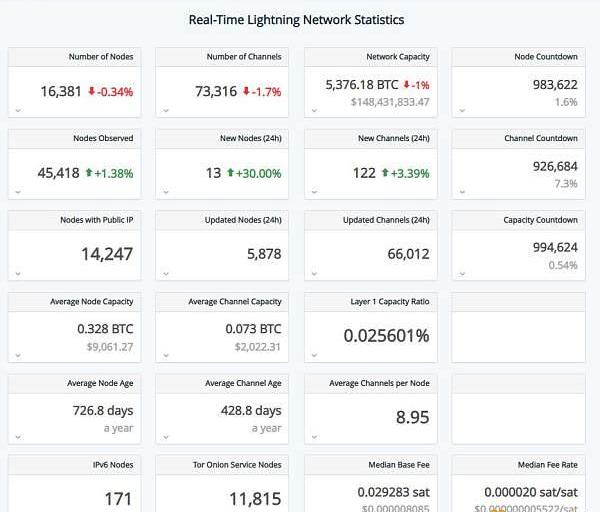The image size is (600, 512).
Task: Click red down arrow beside -0.34%
Action: coord(91,91)
